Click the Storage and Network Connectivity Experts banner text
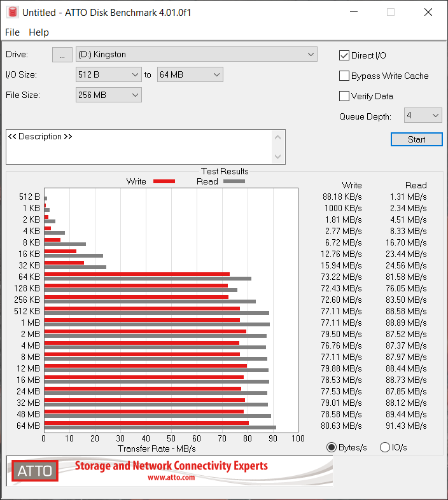This screenshot has width=448, height=500. (171, 466)
